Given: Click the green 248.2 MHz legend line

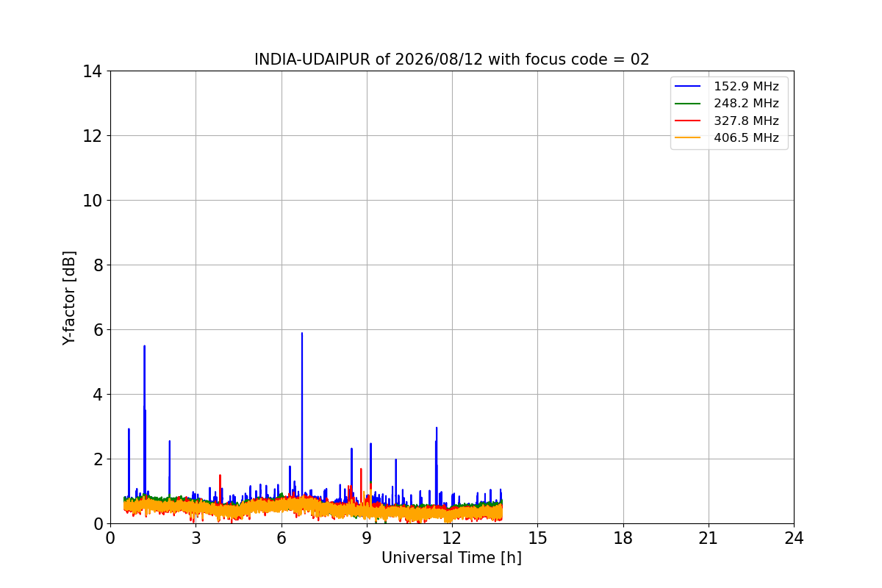Looking at the screenshot, I should (x=689, y=104).
